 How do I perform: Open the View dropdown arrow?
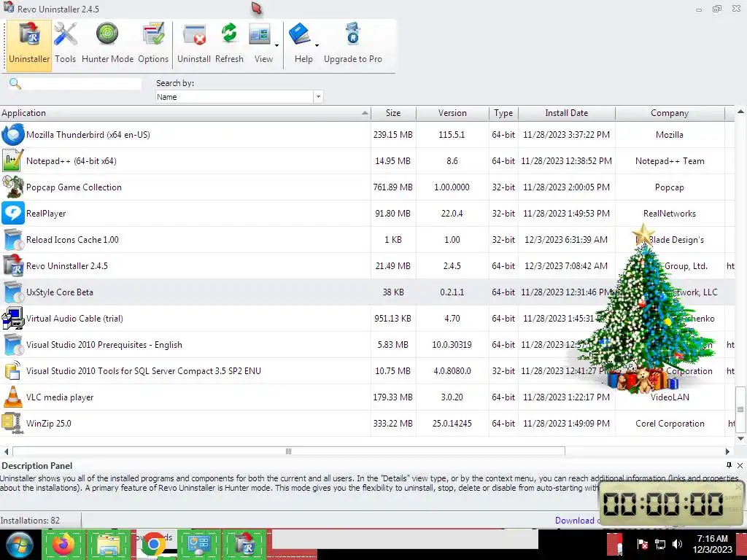(276, 46)
